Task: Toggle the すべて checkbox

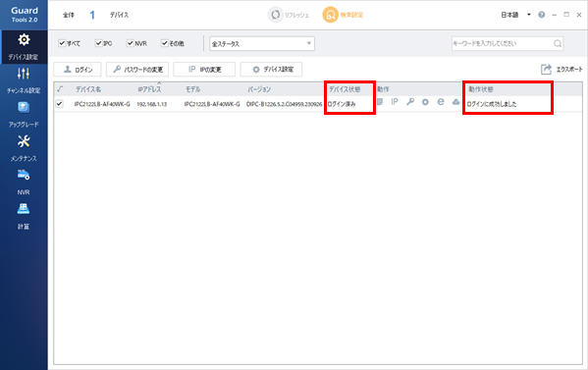Action: (x=62, y=43)
